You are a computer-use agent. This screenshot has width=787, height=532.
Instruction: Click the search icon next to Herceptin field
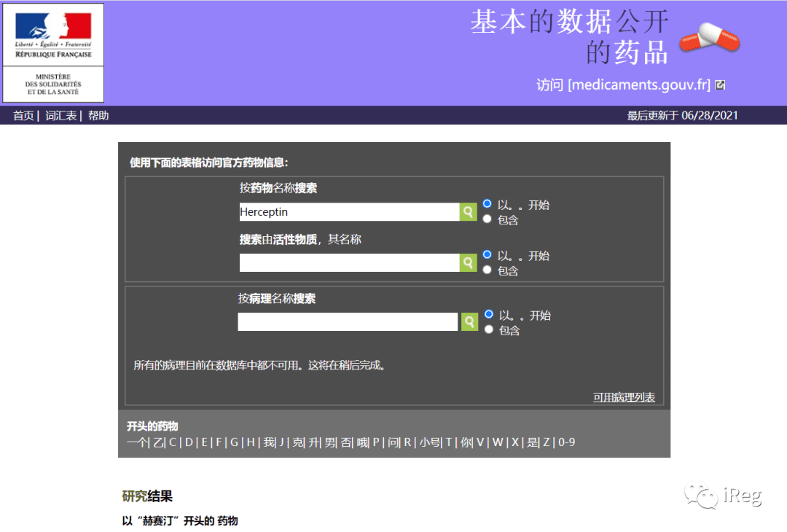point(468,212)
